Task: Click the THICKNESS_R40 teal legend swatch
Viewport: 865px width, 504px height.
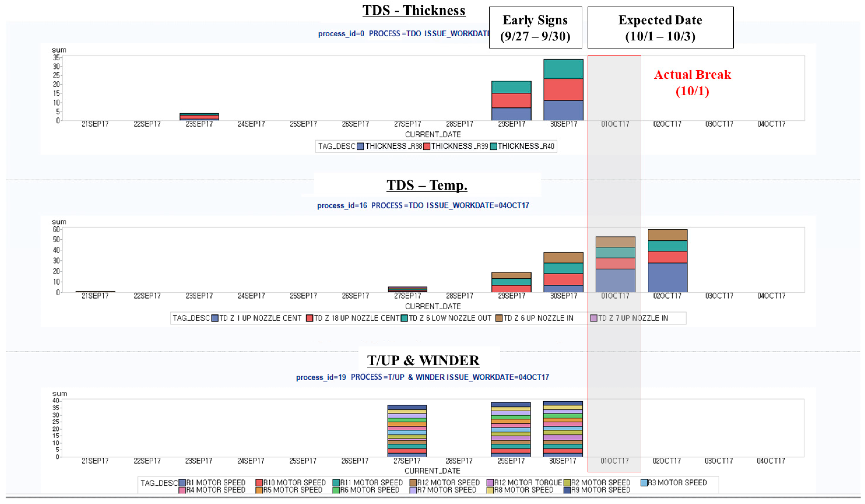Action: click(x=494, y=146)
